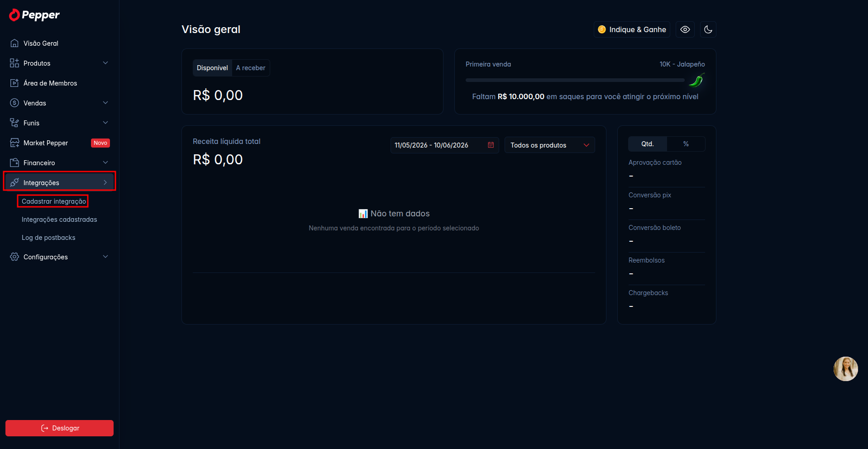Select the Disponível balance tab
The height and width of the screenshot is (449, 868).
pos(212,68)
